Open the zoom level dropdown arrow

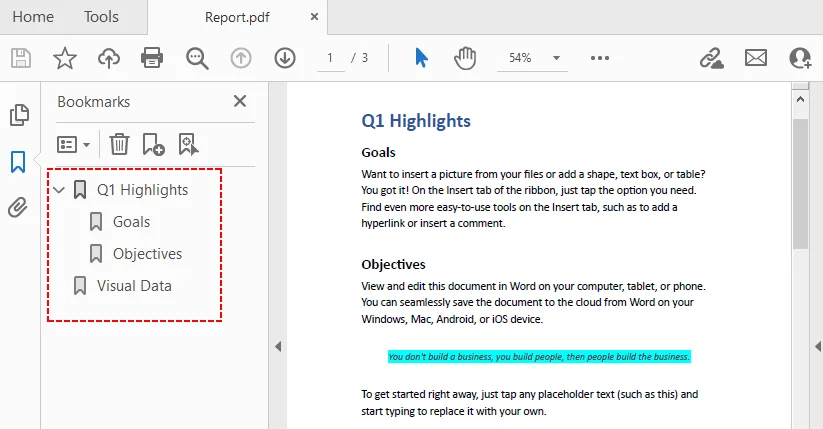click(556, 58)
